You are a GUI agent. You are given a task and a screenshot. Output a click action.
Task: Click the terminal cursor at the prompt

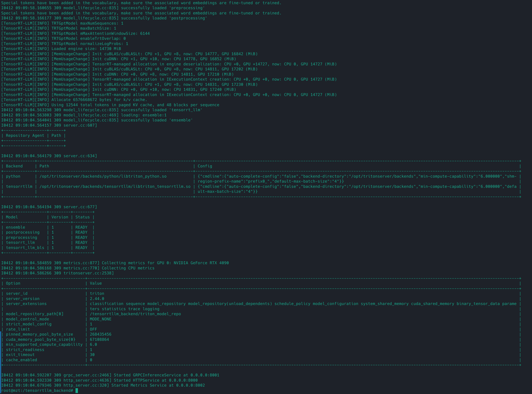tap(77, 390)
